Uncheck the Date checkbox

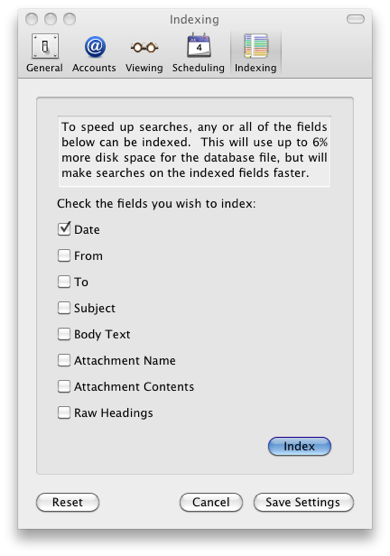coord(64,229)
